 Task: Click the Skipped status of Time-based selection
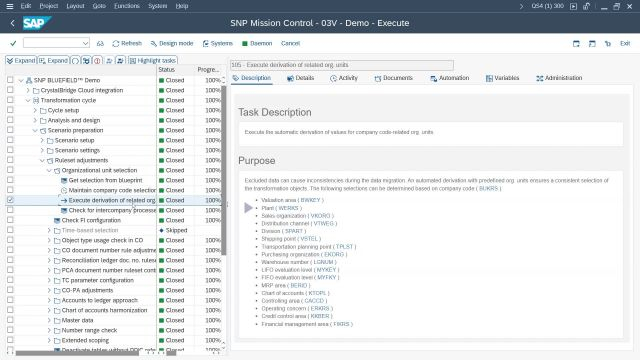click(x=173, y=230)
